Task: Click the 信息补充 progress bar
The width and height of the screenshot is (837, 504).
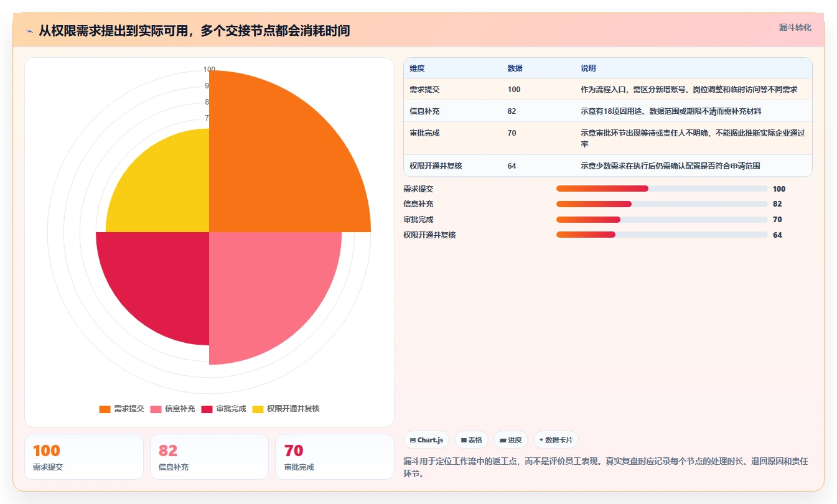Action: coord(662,204)
